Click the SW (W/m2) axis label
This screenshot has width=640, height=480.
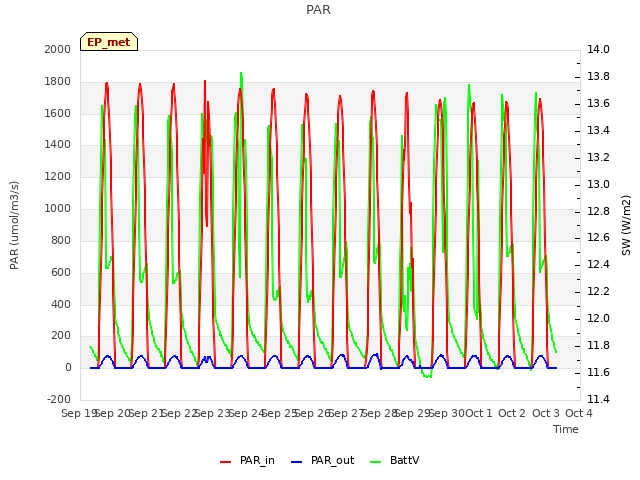pyautogui.click(x=626, y=225)
